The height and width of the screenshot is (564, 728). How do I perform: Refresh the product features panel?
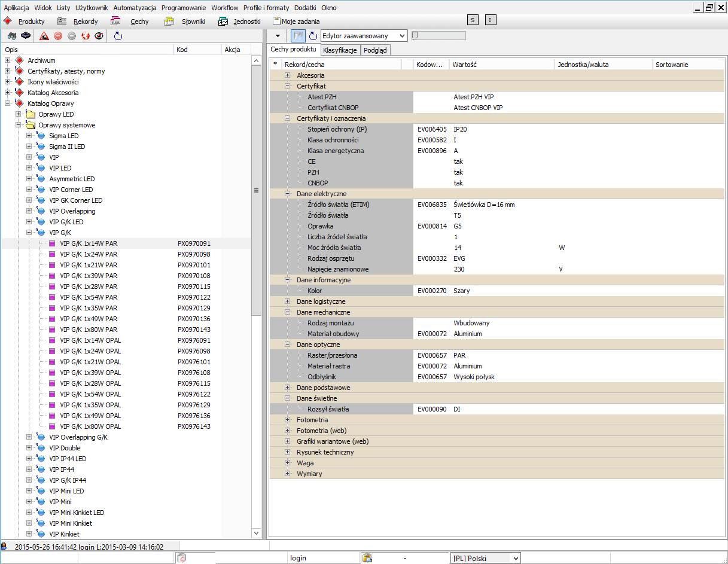pos(313,36)
